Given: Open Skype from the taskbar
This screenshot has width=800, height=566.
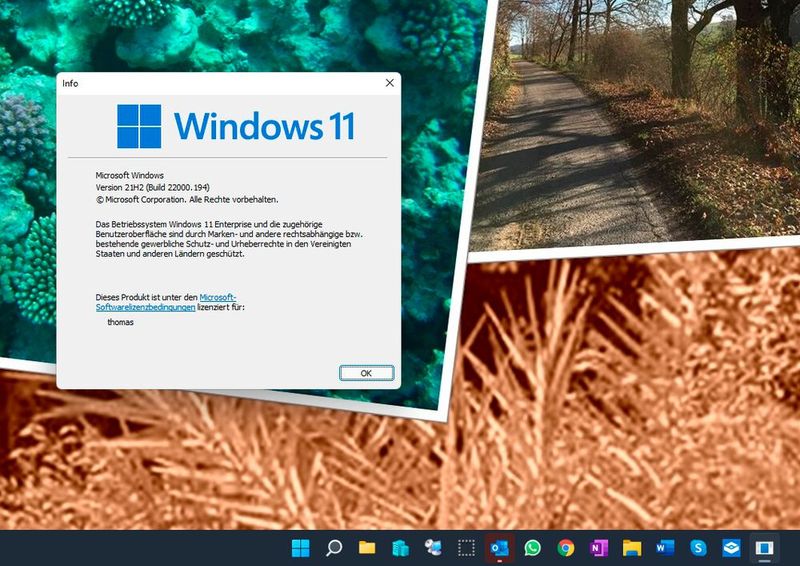Looking at the screenshot, I should (x=698, y=548).
